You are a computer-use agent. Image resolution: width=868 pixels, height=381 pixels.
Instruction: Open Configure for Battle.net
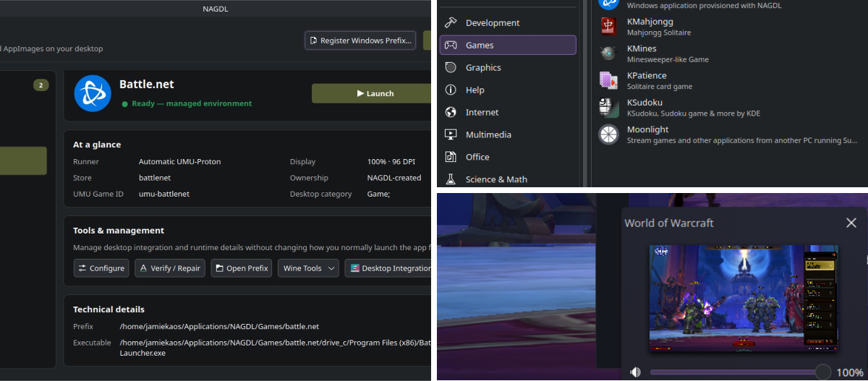pyautogui.click(x=101, y=268)
